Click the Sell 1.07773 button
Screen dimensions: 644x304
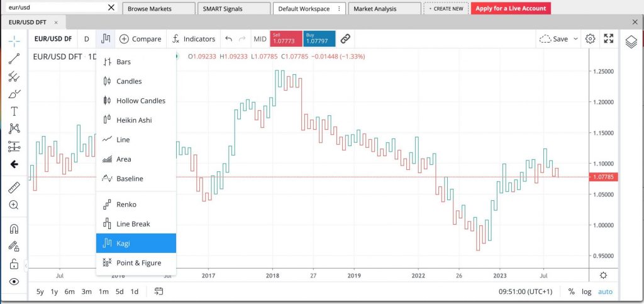tap(286, 39)
